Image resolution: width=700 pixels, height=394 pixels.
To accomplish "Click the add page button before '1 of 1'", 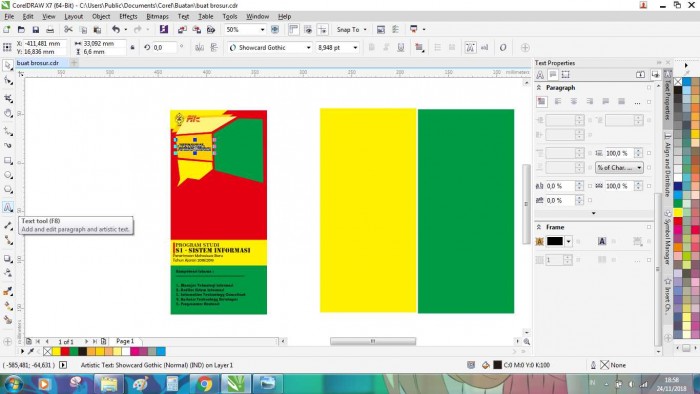I will pyautogui.click(x=29, y=341).
